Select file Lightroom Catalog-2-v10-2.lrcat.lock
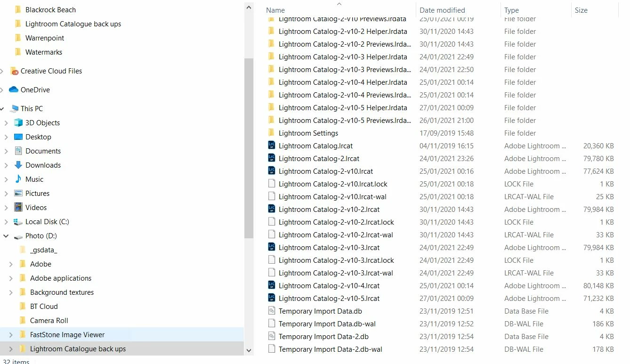Image resolution: width=630 pixels, height=364 pixels. point(336,222)
